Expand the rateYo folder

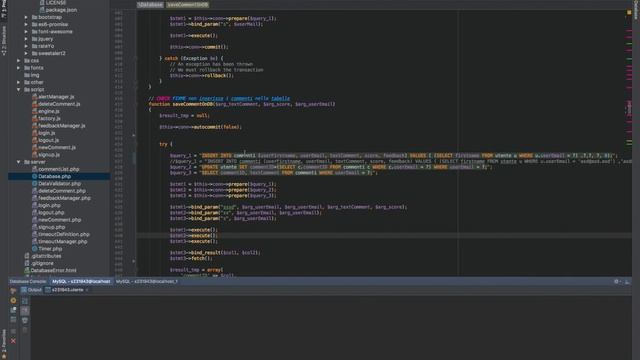point(26,46)
